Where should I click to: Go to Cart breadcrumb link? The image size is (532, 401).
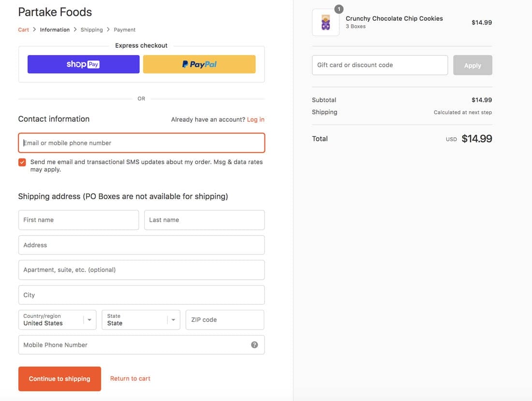[24, 30]
